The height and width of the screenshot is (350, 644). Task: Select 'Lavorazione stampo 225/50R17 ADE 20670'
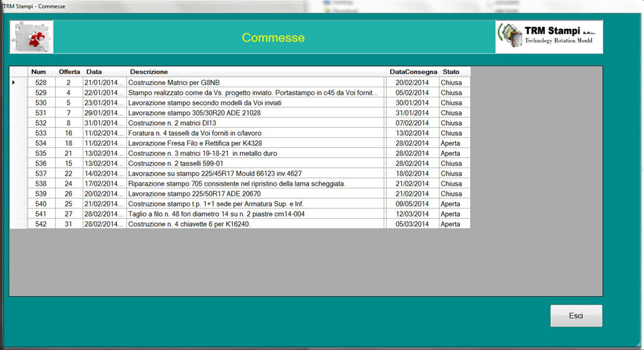tap(257, 193)
